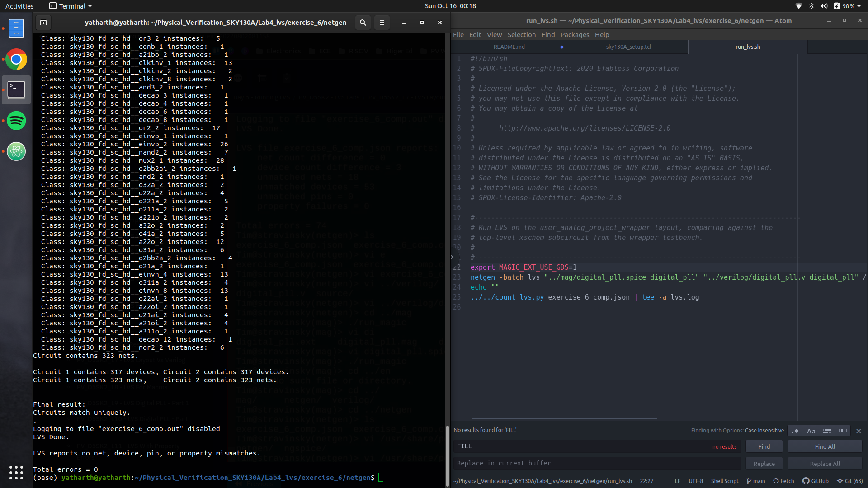This screenshot has height=488, width=868.
Task: Toggle Only In Selection find option
Action: click(827, 431)
